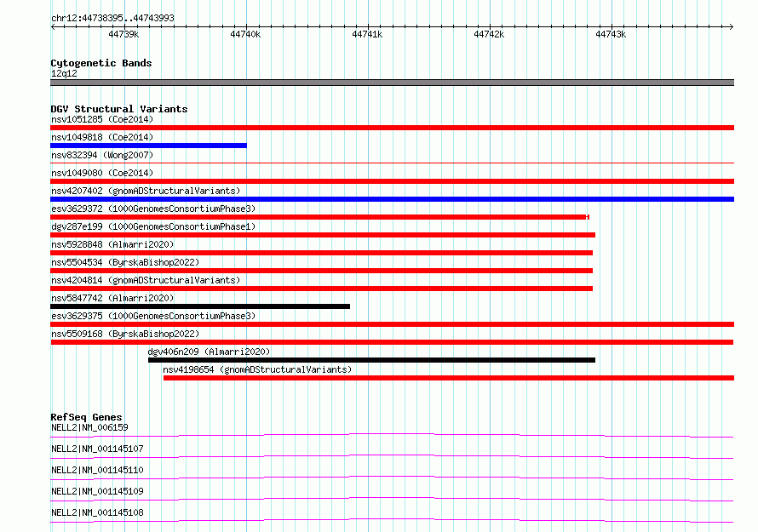Click the DGV Structural Variants track title
This screenshot has width=758, height=532.
[119, 109]
